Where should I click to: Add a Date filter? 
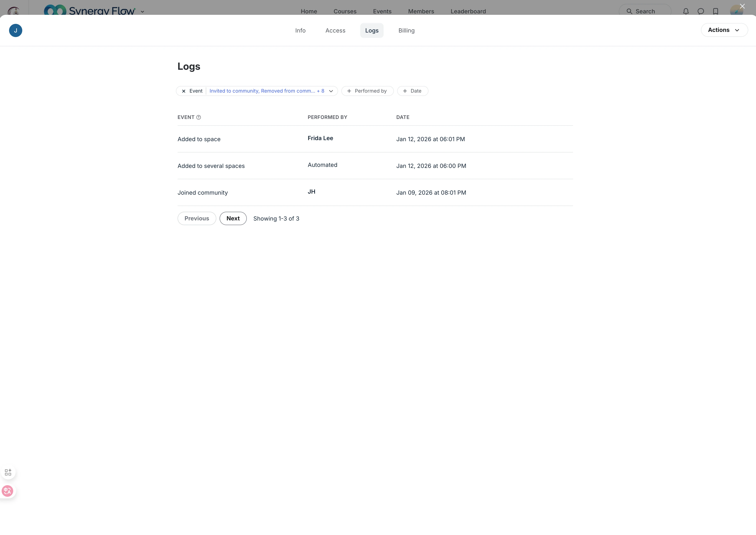click(412, 91)
